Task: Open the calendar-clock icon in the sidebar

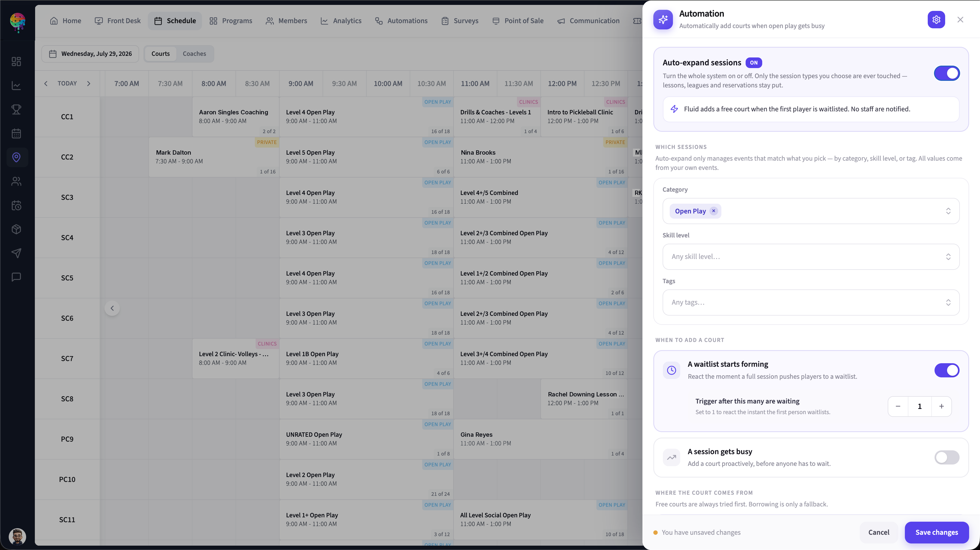Action: pyautogui.click(x=16, y=205)
